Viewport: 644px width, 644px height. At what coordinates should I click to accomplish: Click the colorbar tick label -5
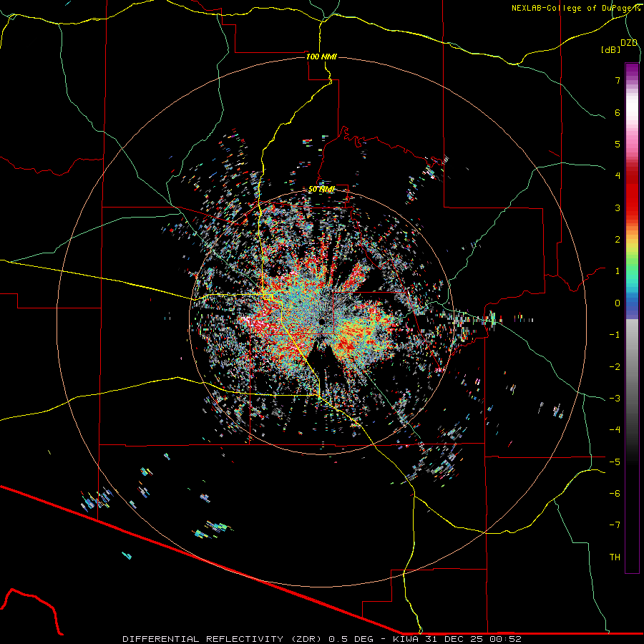pyautogui.click(x=615, y=462)
